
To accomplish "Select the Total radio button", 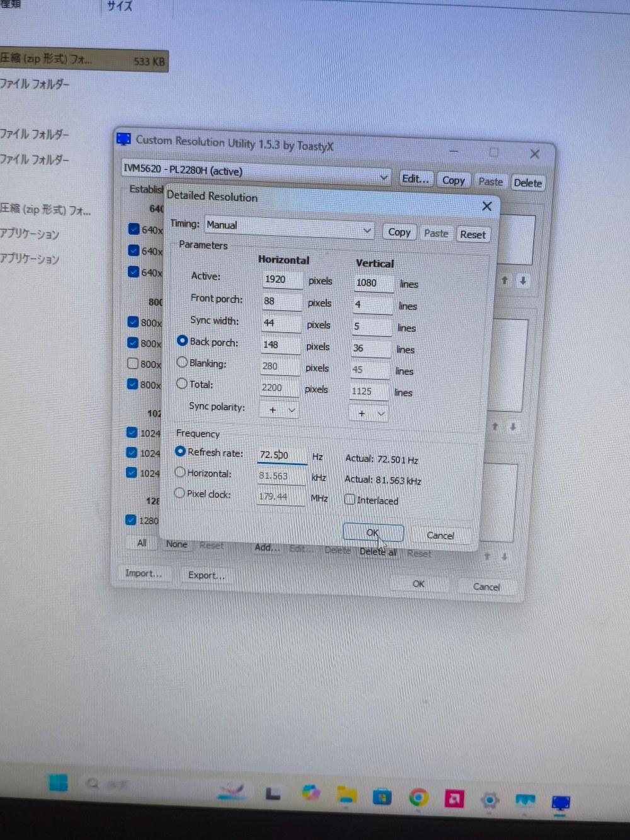I will click(181, 383).
